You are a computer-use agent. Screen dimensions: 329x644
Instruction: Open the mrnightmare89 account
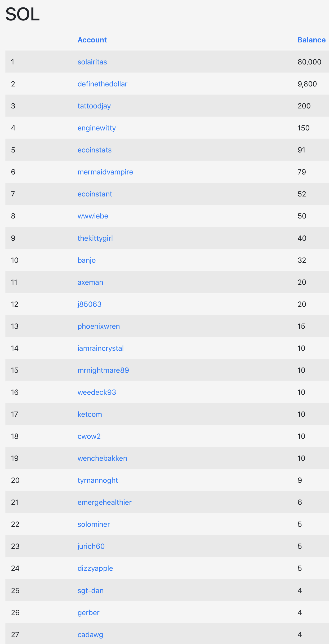point(103,370)
